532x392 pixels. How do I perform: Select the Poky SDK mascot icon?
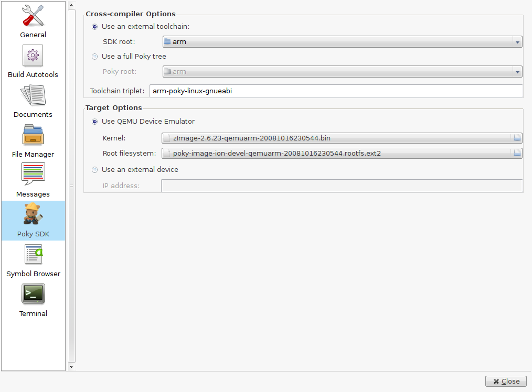pos(33,214)
